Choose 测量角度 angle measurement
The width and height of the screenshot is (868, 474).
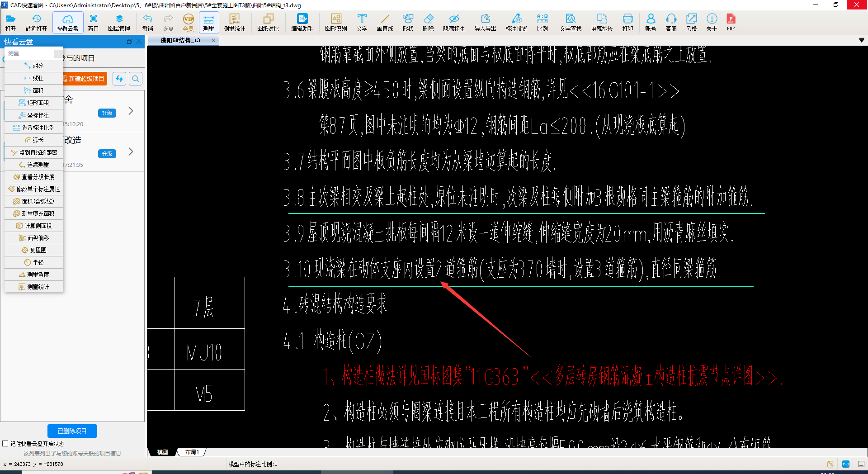click(x=34, y=275)
